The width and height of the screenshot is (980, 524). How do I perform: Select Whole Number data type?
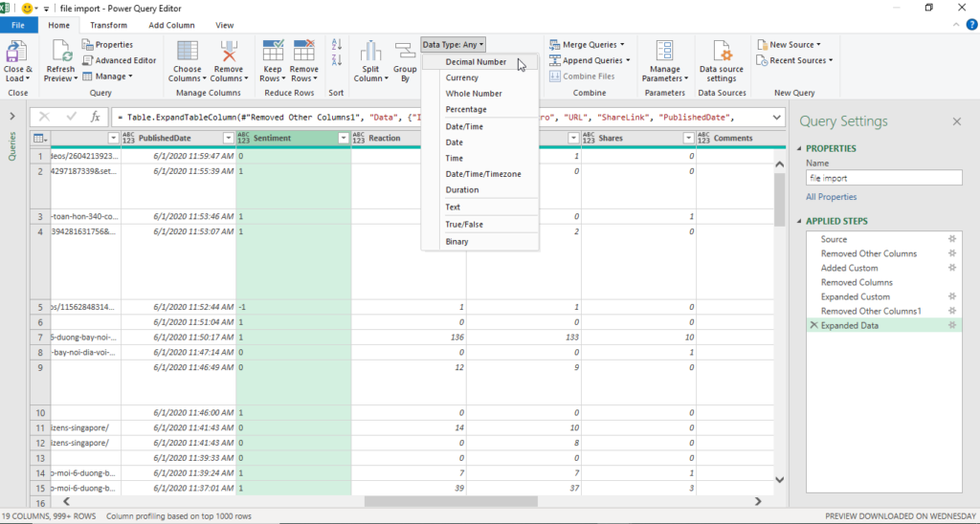[x=480, y=93]
